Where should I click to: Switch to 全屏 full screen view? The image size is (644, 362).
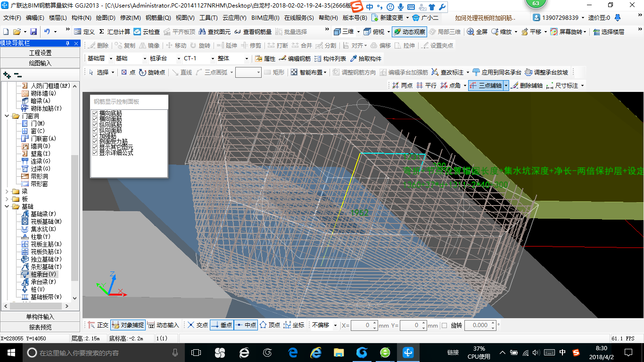pyautogui.click(x=477, y=32)
